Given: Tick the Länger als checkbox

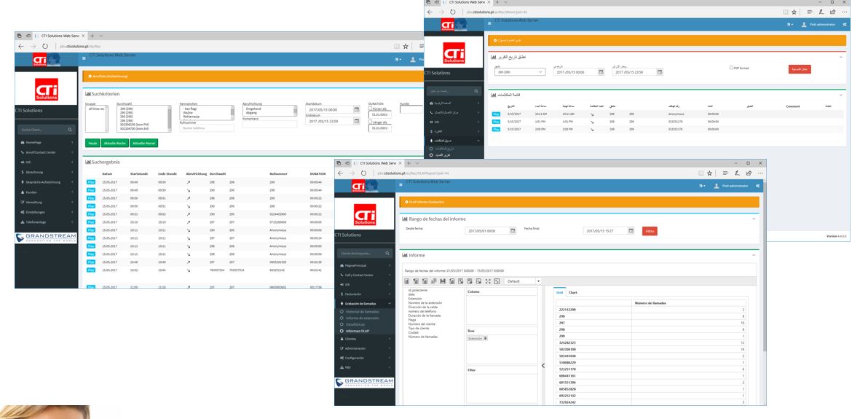Looking at the screenshot, I should coord(371,122).
